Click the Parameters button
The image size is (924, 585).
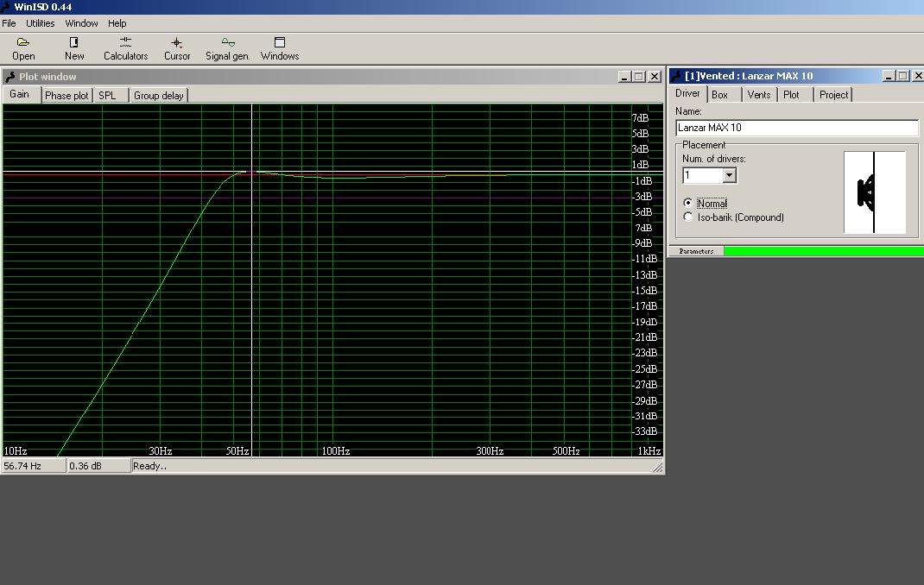click(x=696, y=251)
